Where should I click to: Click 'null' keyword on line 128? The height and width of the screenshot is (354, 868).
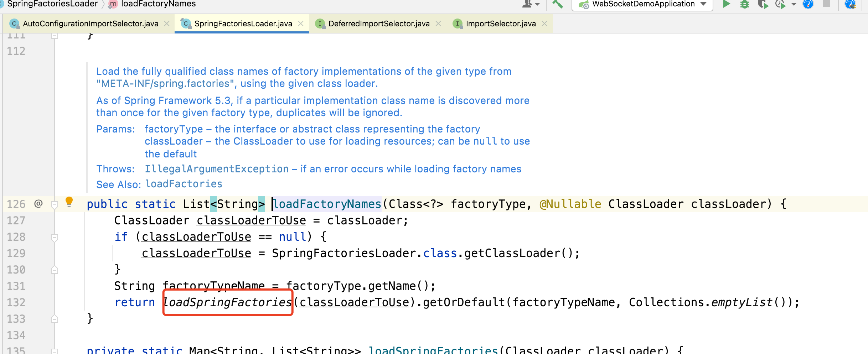click(293, 237)
